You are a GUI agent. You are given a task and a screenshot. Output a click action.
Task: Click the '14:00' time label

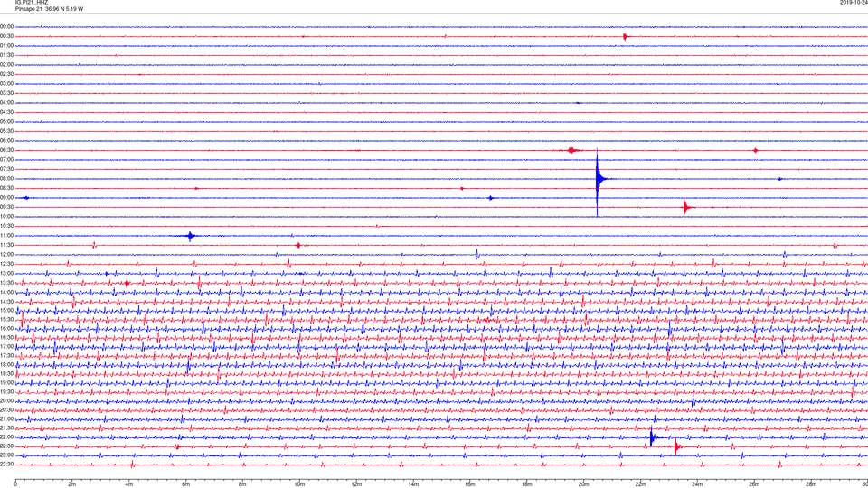click(x=6, y=292)
